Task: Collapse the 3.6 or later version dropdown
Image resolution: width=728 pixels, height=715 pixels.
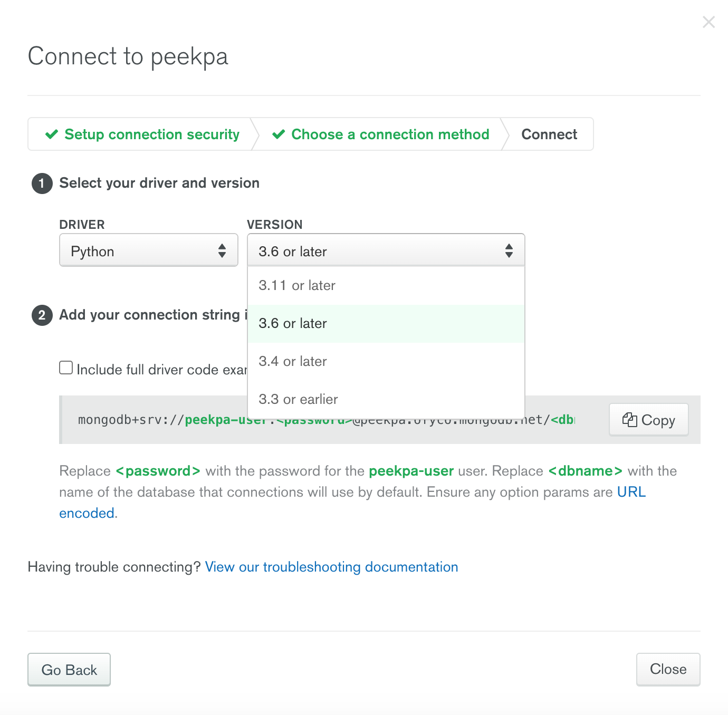Action: tap(386, 250)
